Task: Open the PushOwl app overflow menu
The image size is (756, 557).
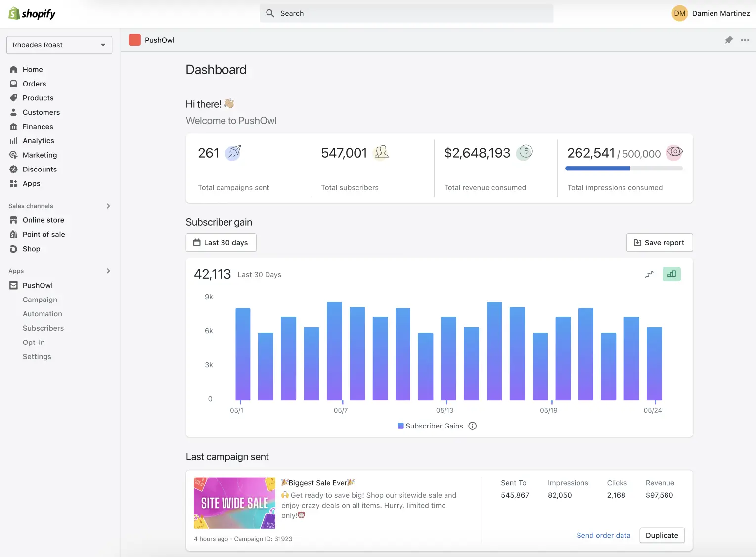Action: coord(745,40)
